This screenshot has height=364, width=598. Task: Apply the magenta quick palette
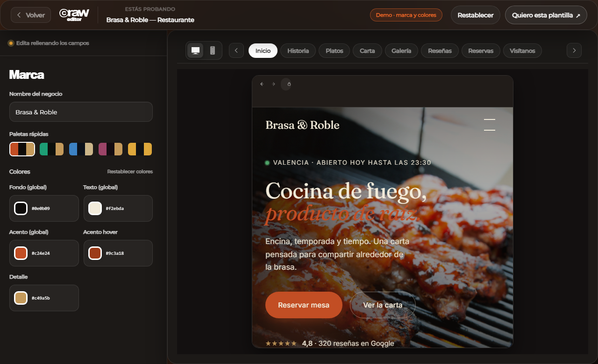click(x=110, y=149)
